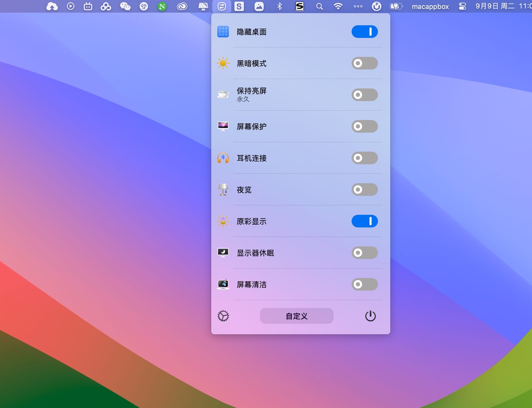Click the Creative Cloud menu bar icon

click(182, 6)
